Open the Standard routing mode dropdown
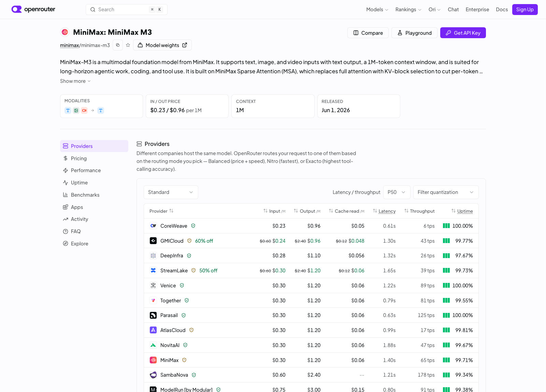546x392 pixels. click(x=171, y=192)
